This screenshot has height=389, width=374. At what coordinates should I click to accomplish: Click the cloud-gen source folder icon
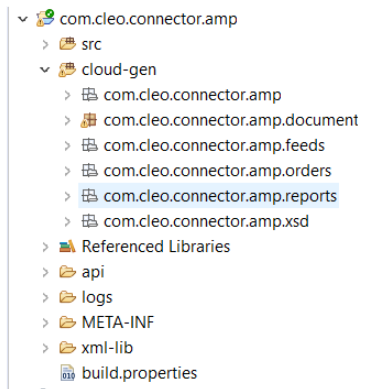tap(67, 70)
